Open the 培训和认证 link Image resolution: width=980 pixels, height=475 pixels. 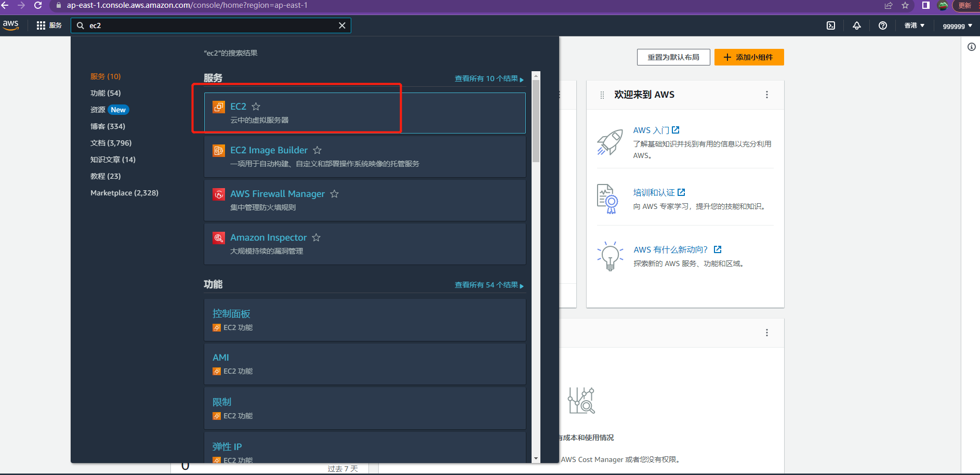coord(659,193)
